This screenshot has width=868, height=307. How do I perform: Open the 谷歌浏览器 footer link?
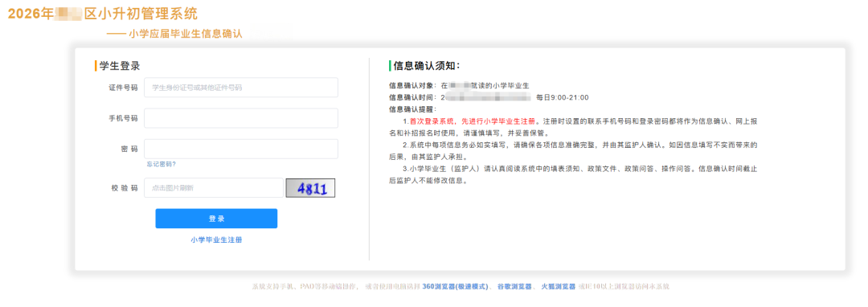[x=515, y=287]
